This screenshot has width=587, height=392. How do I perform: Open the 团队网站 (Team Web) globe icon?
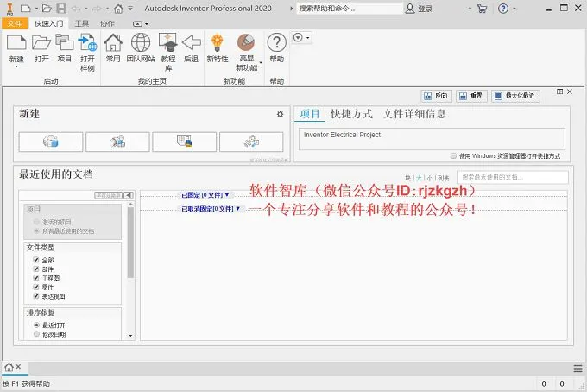(x=141, y=42)
